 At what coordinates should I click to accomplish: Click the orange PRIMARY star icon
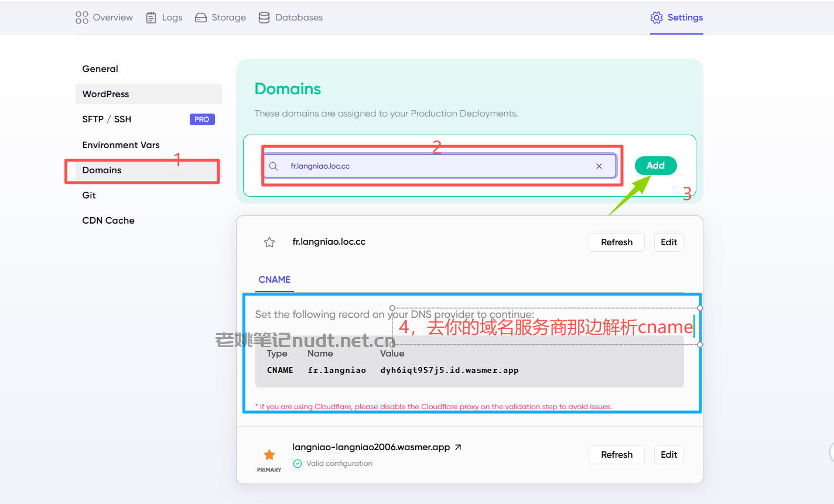269,455
